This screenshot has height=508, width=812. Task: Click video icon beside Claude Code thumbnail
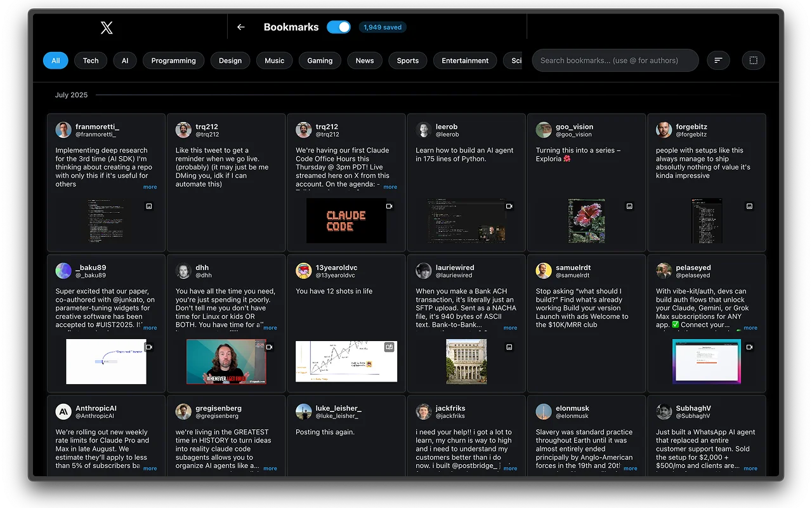pos(390,206)
